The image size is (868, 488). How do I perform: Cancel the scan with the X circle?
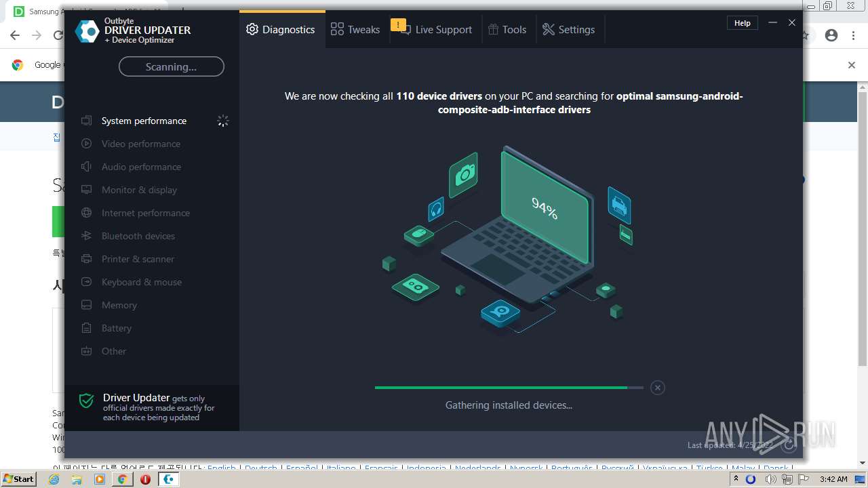click(657, 388)
